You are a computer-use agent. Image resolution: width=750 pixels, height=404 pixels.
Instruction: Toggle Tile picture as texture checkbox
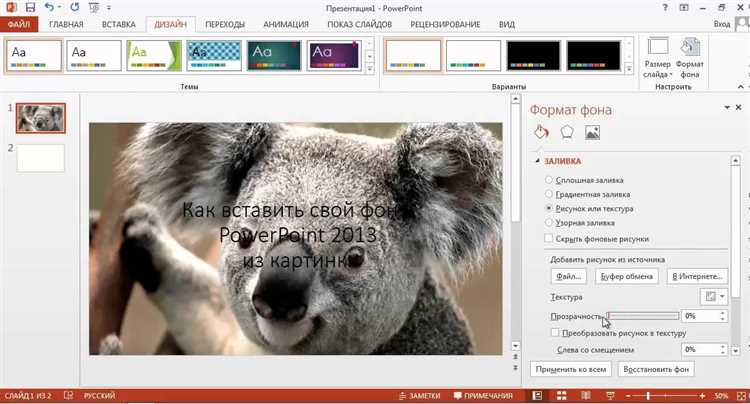(x=555, y=332)
